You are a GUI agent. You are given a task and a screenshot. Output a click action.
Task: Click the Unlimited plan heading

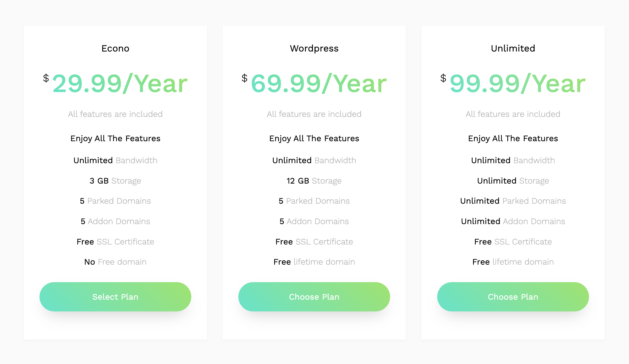(513, 48)
